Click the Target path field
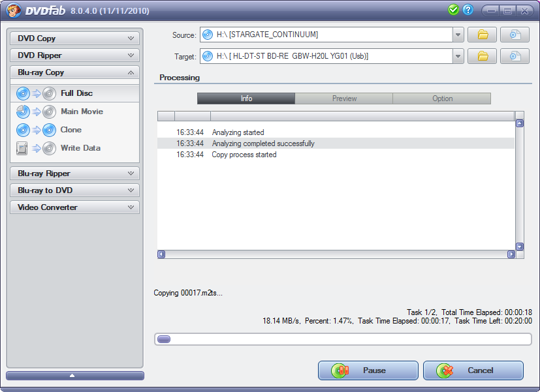The height and width of the screenshot is (392, 540). [326, 56]
